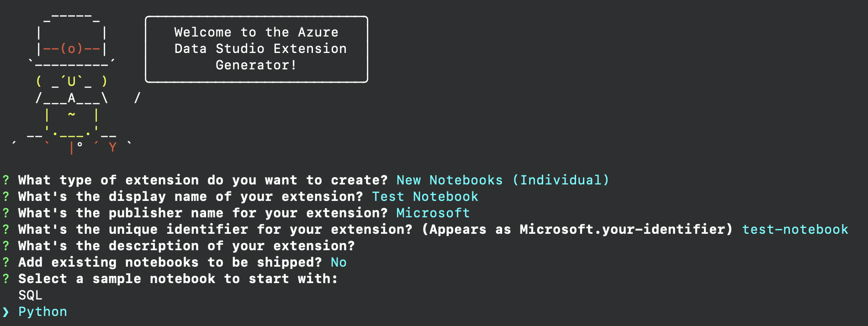Select the Python sample notebook option
868x326 pixels.
(42, 312)
